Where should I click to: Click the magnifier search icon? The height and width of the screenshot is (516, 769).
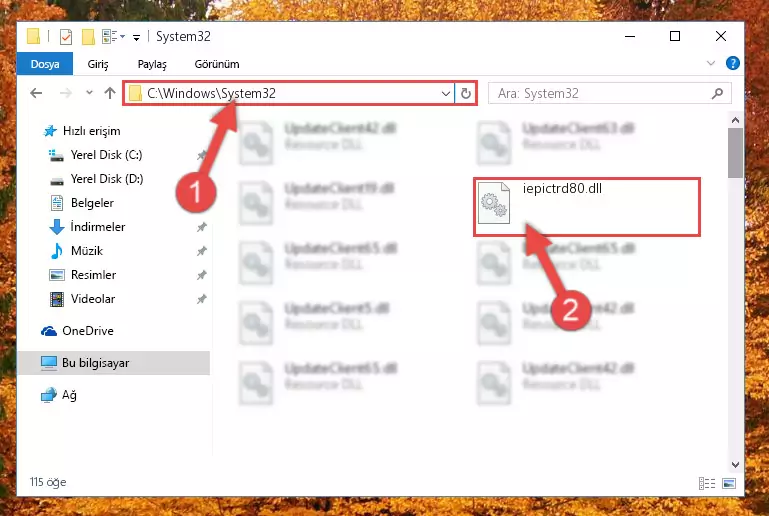718,93
